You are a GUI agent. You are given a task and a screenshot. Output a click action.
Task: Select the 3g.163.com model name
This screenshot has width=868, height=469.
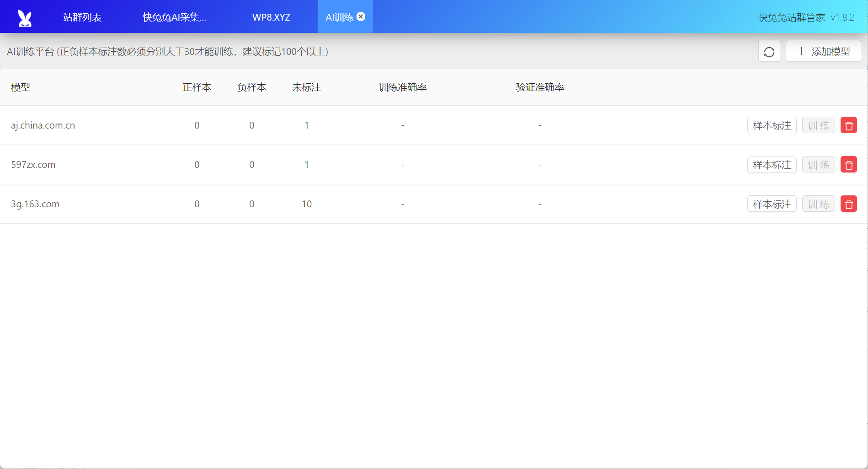tap(35, 204)
